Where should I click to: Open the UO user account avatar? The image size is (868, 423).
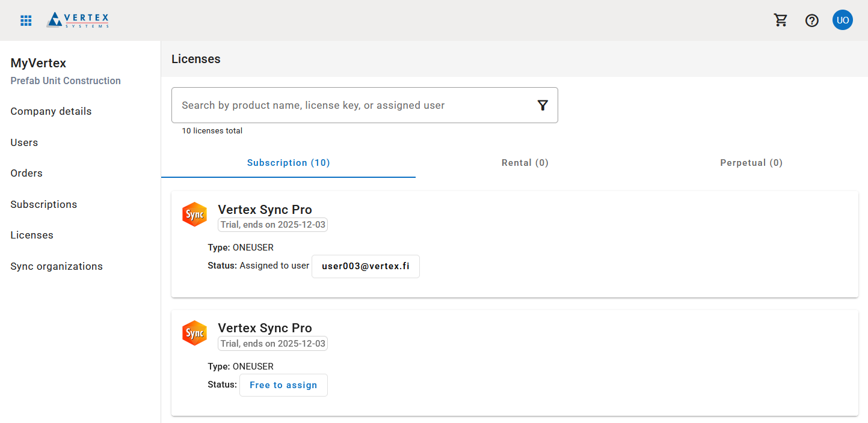point(842,20)
